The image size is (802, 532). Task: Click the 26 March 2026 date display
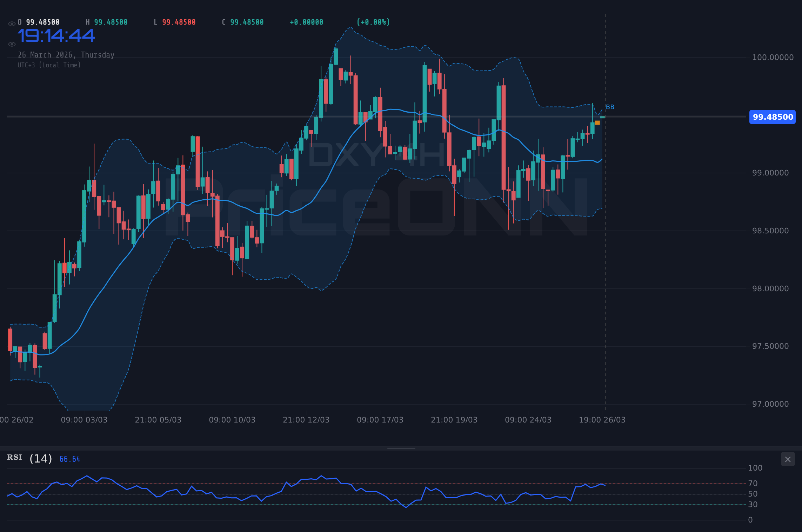(66, 55)
